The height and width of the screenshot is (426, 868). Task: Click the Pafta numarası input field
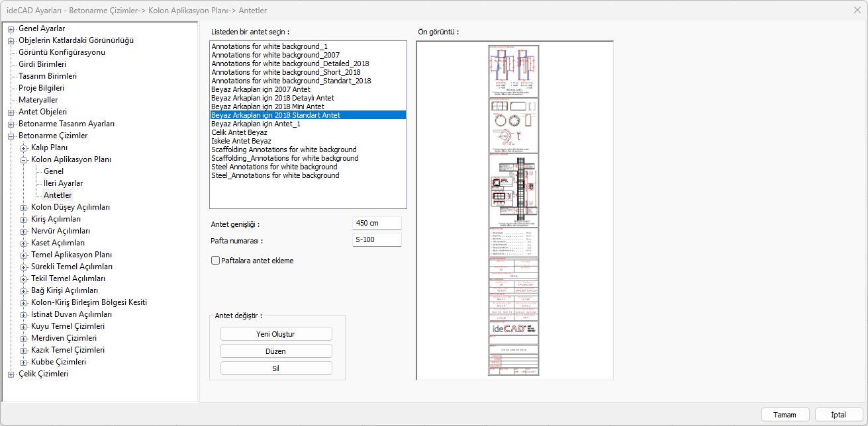377,240
